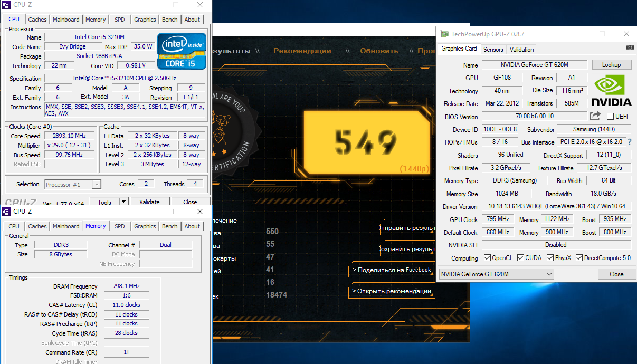Image resolution: width=637 pixels, height=364 pixels.
Task: Click the Subvendor field Samsung (144D)
Action: tap(594, 129)
